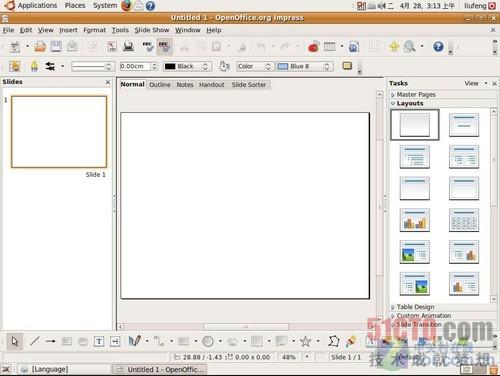Select the Ellipse drawing tool

click(x=83, y=341)
